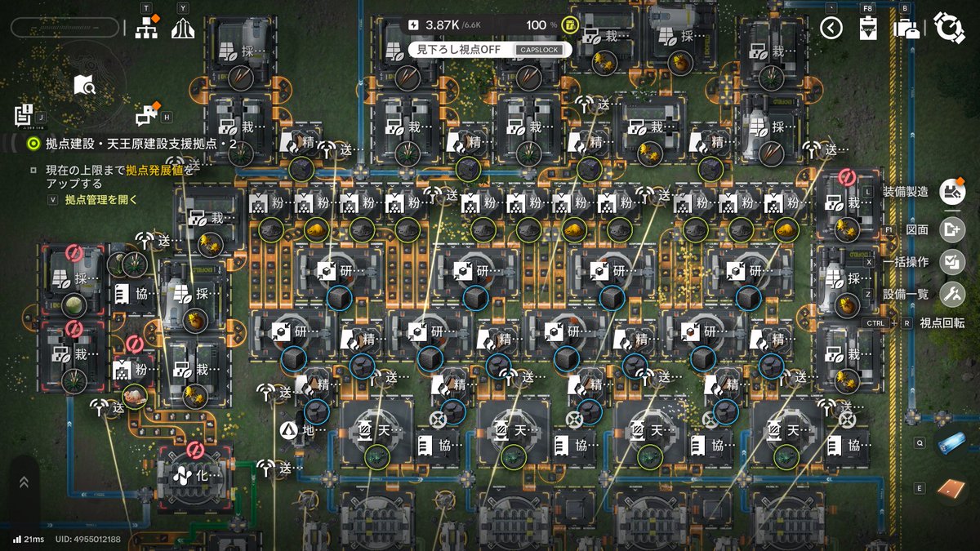Open the chat bubbles icon
980x551 pixels.
(146, 115)
